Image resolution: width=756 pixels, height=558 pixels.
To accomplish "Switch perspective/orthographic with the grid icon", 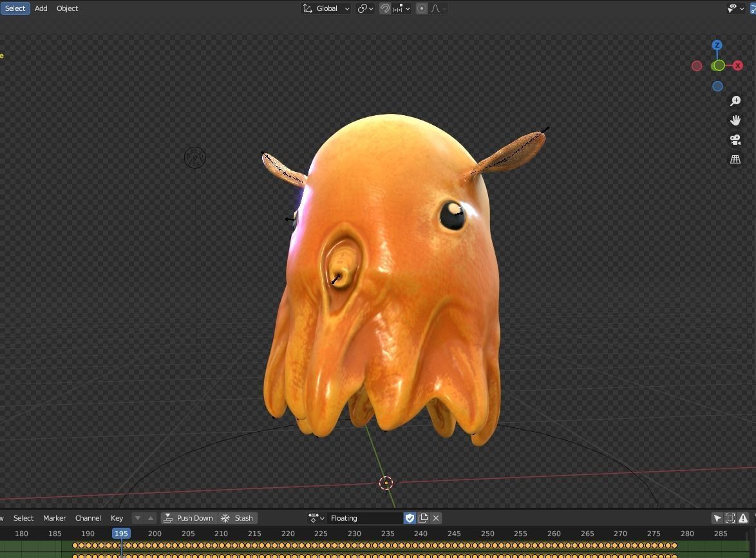I will tap(735, 159).
